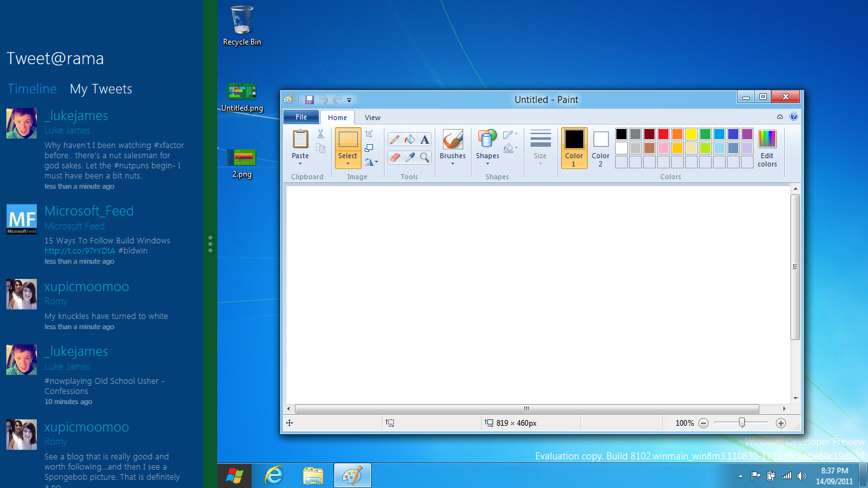This screenshot has width=868, height=488.
Task: Open the File menu in Paint
Action: (x=301, y=117)
